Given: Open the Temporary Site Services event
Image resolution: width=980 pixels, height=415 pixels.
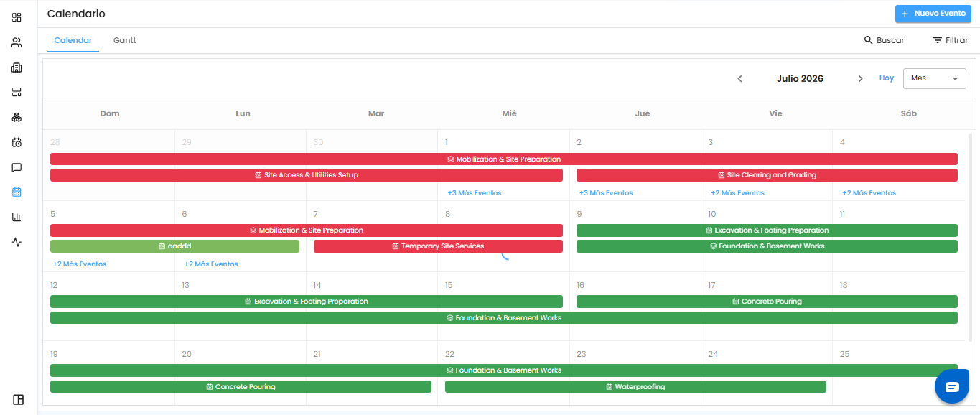Looking at the screenshot, I should (x=438, y=246).
